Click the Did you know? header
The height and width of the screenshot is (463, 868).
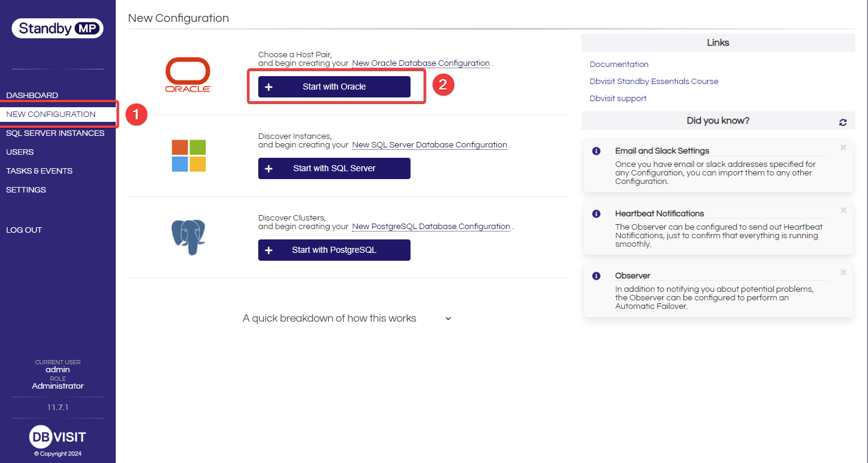click(718, 121)
